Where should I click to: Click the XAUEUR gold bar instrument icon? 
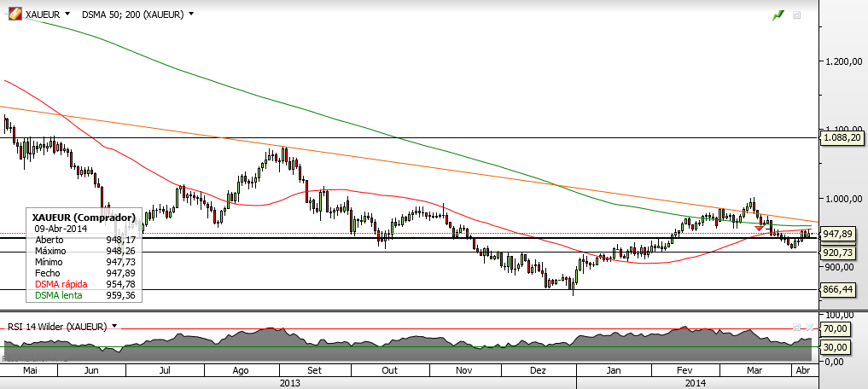point(15,15)
